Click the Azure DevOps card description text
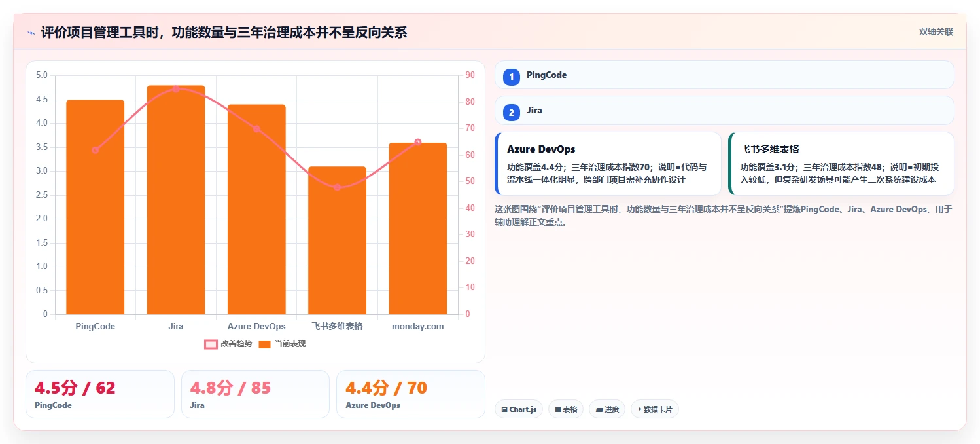 point(606,173)
